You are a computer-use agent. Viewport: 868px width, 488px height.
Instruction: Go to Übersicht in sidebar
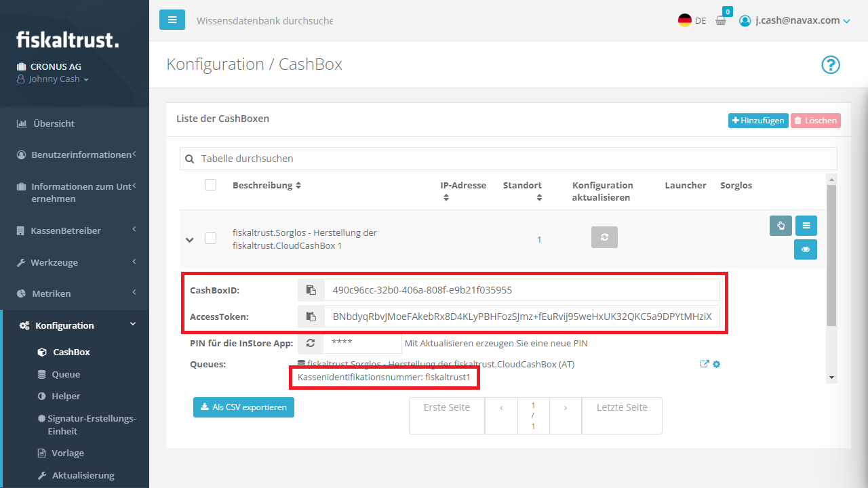54,123
